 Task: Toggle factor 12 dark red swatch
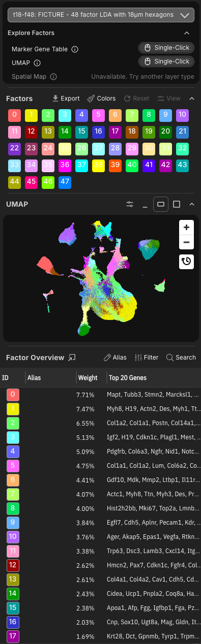[x=32, y=132]
